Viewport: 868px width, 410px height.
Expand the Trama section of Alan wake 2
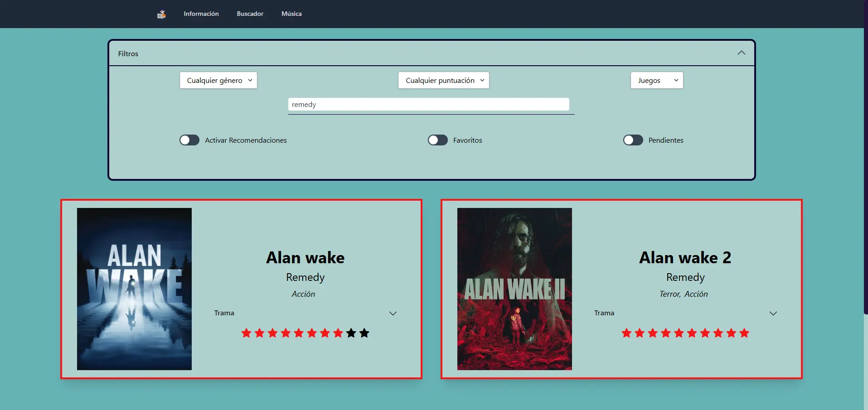(686, 313)
